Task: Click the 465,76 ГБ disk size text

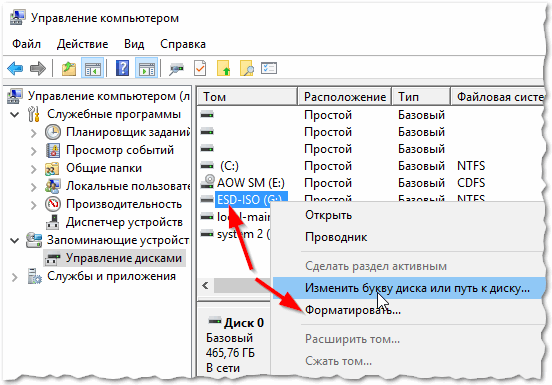Action: pyautogui.click(x=230, y=353)
